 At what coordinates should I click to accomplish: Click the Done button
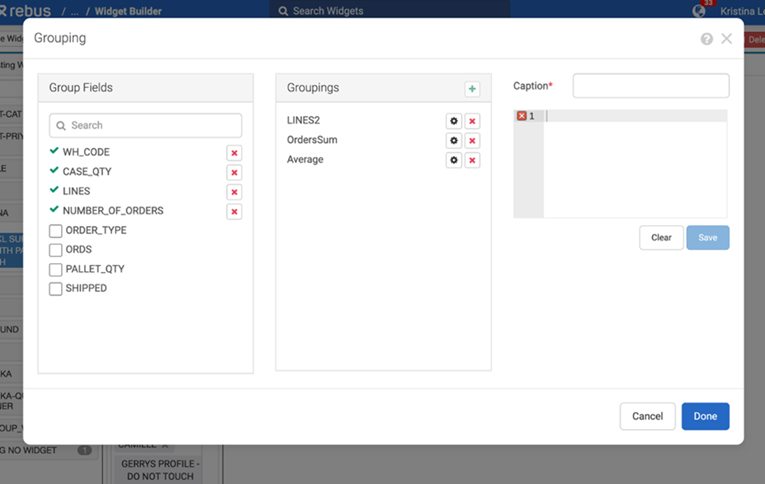point(705,416)
